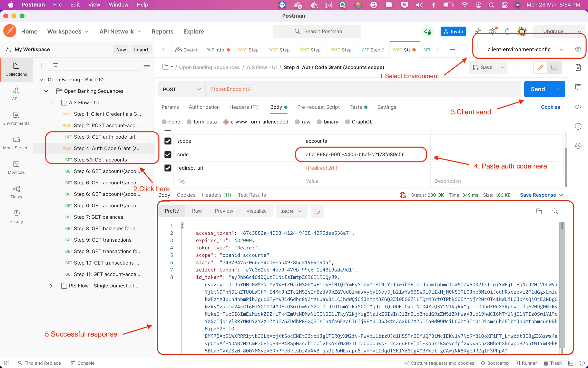Toggle environment quick look eye icon
Image resolution: width=588 pixels, height=368 pixels.
click(578, 49)
